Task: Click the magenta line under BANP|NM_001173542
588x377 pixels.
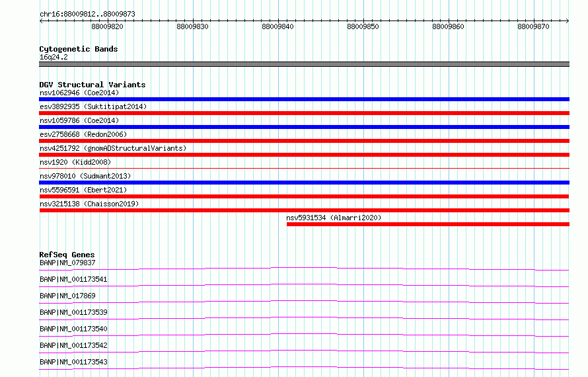Action: (x=304, y=351)
